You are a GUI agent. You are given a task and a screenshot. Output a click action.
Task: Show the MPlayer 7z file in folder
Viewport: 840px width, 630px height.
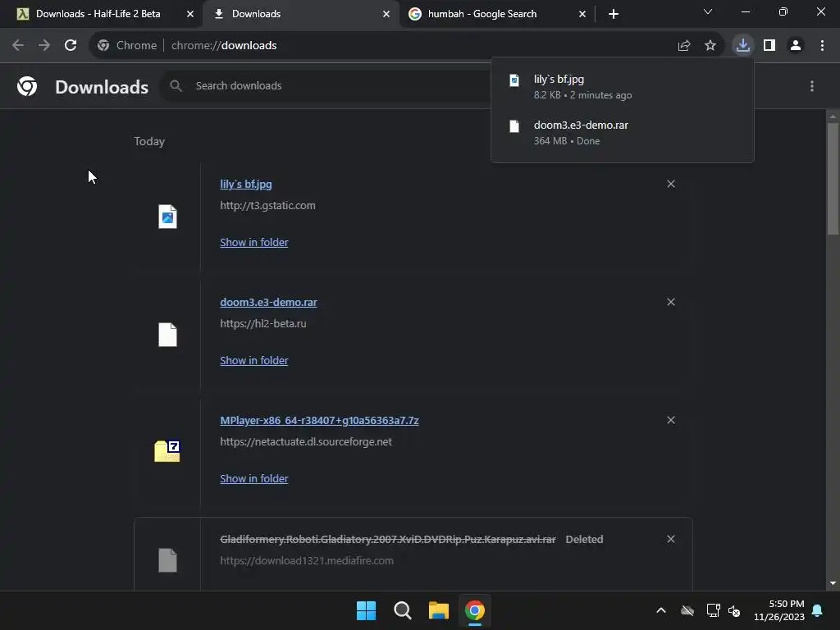[254, 478]
